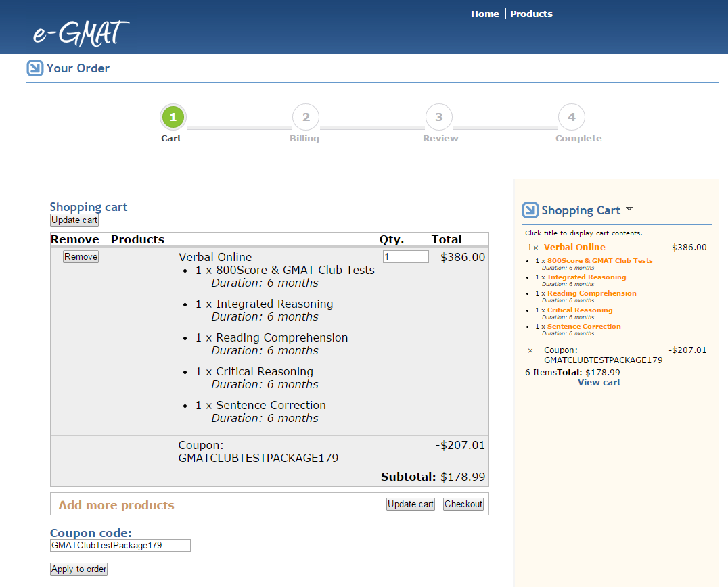Open the Products menu item

tap(531, 14)
